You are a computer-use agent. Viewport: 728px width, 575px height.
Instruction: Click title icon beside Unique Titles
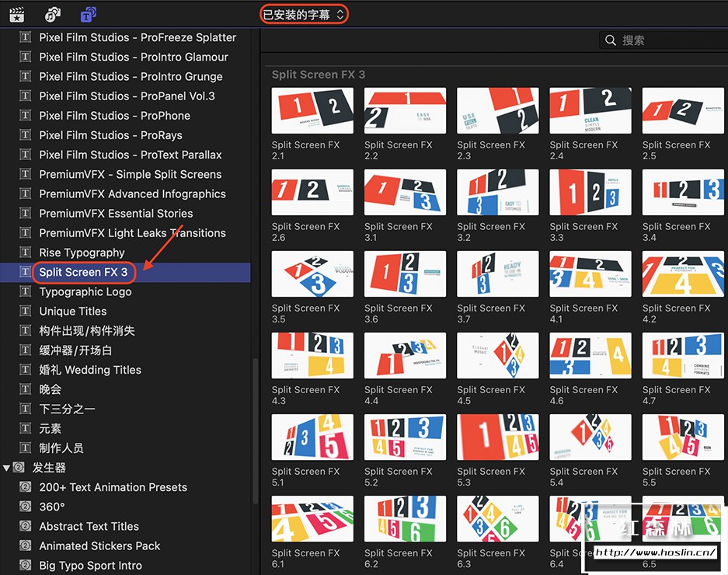click(26, 311)
